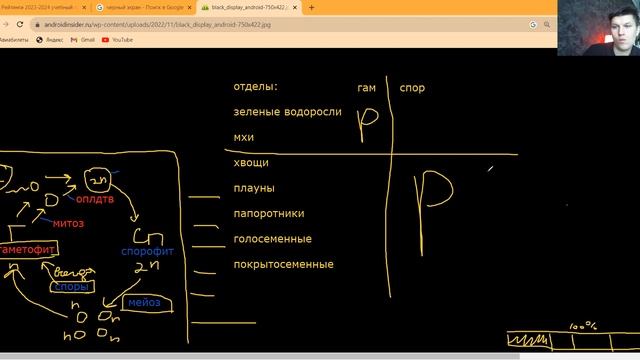Click the boxed 'мейоз' label
Image resolution: width=640 pixels, height=360 pixels.
pyautogui.click(x=144, y=303)
